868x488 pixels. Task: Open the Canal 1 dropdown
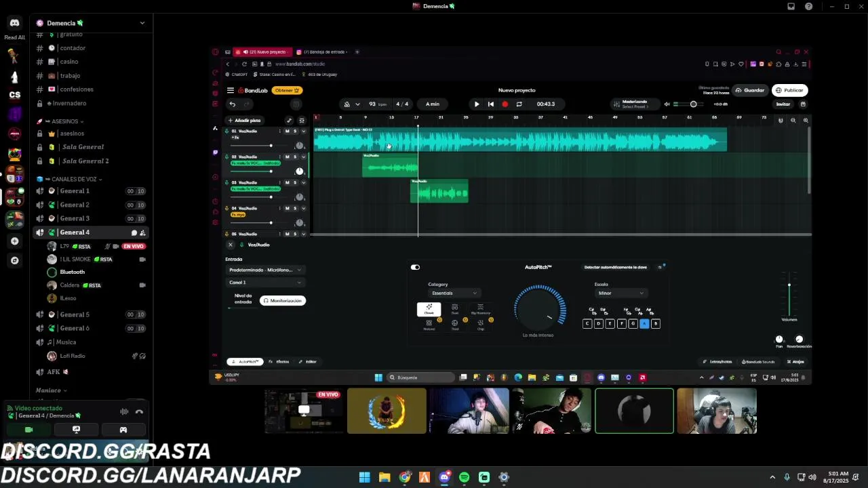[265, 283]
